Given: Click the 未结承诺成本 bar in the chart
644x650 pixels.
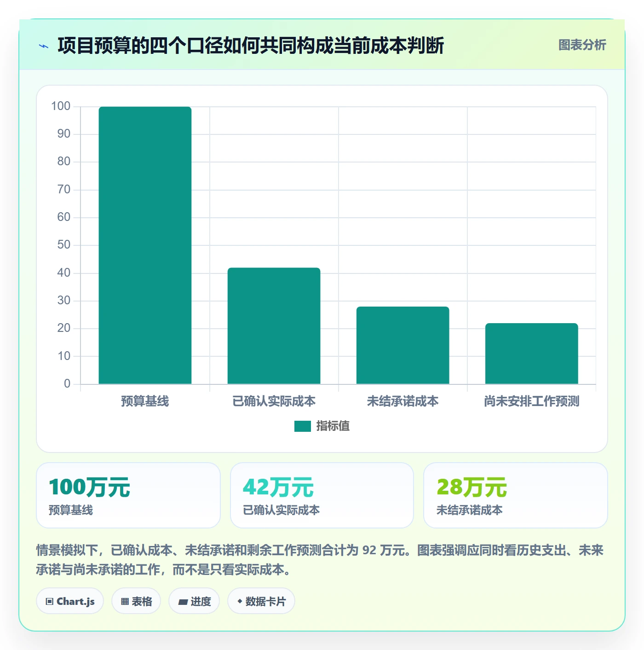Looking at the screenshot, I should pyautogui.click(x=403, y=345).
